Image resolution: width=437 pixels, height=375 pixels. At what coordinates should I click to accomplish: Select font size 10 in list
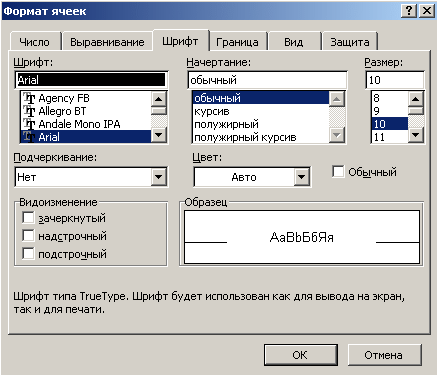click(390, 124)
